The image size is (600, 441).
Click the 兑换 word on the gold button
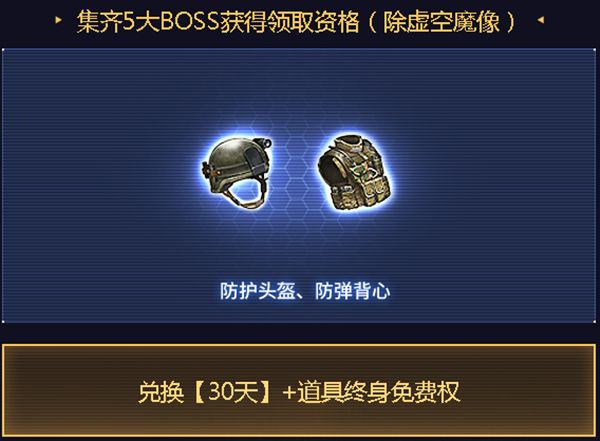(x=161, y=392)
